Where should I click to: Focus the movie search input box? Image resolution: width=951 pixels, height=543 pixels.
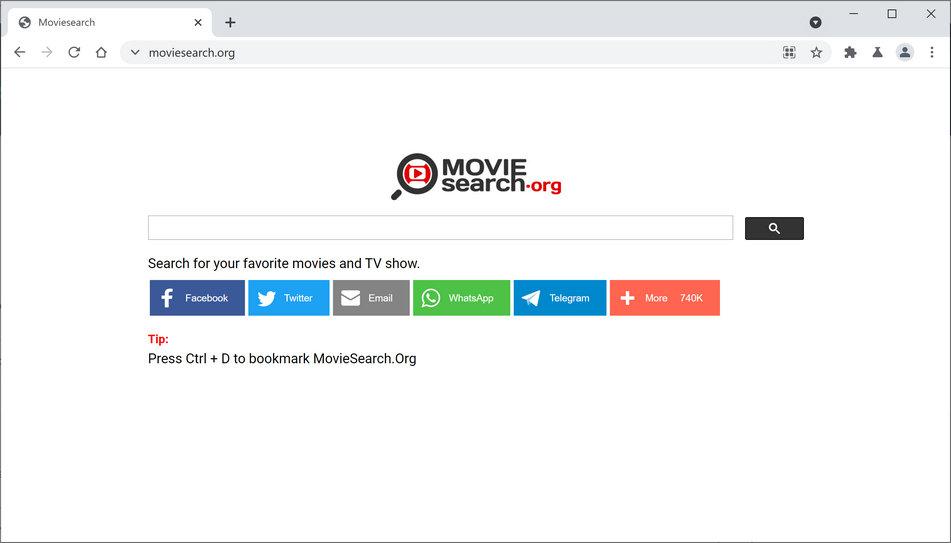(440, 228)
